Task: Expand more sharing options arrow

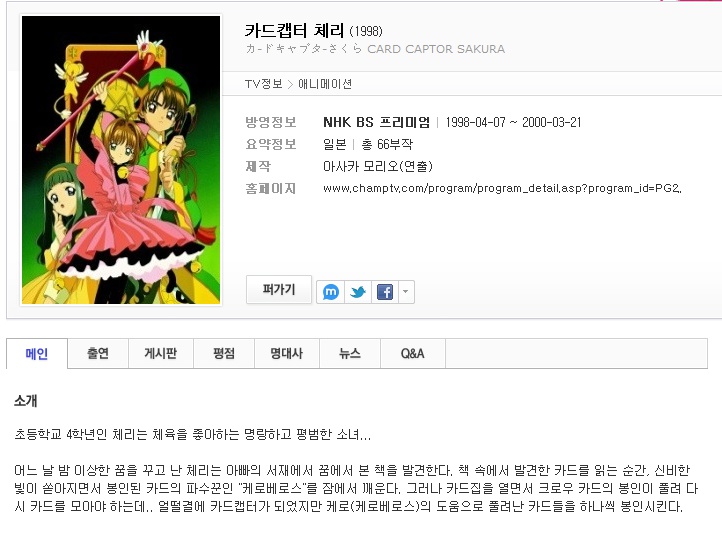Action: pyautogui.click(x=406, y=292)
